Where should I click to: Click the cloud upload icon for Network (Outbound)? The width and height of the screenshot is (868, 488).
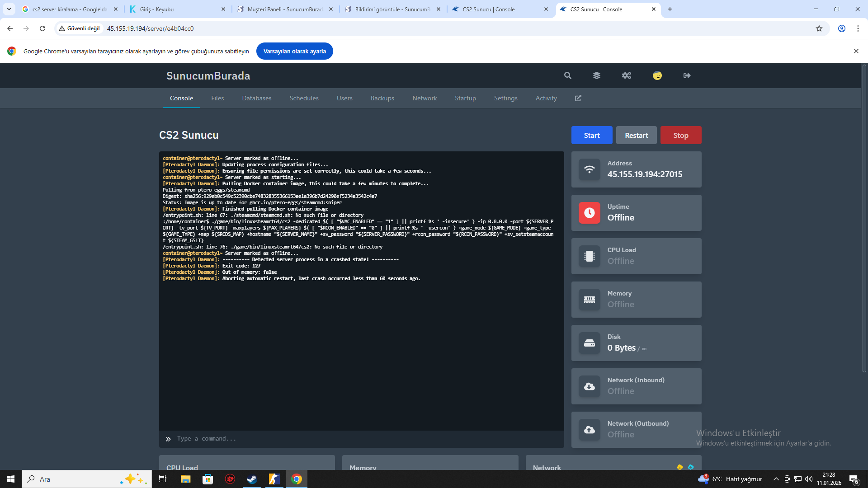(590, 430)
